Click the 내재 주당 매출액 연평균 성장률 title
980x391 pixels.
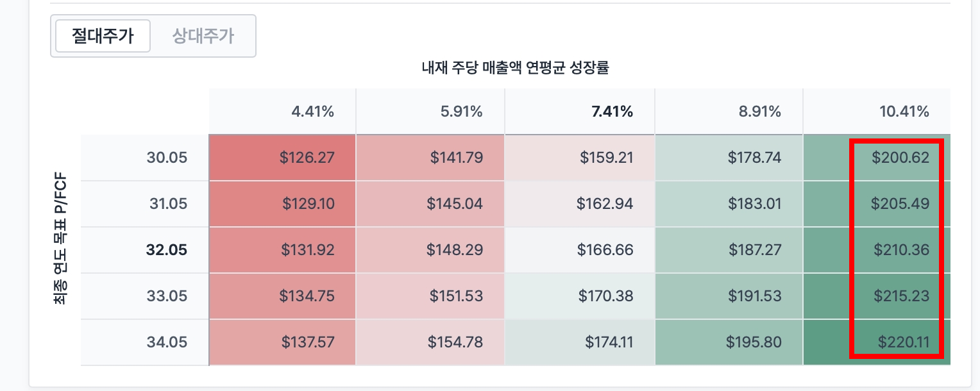point(515,68)
